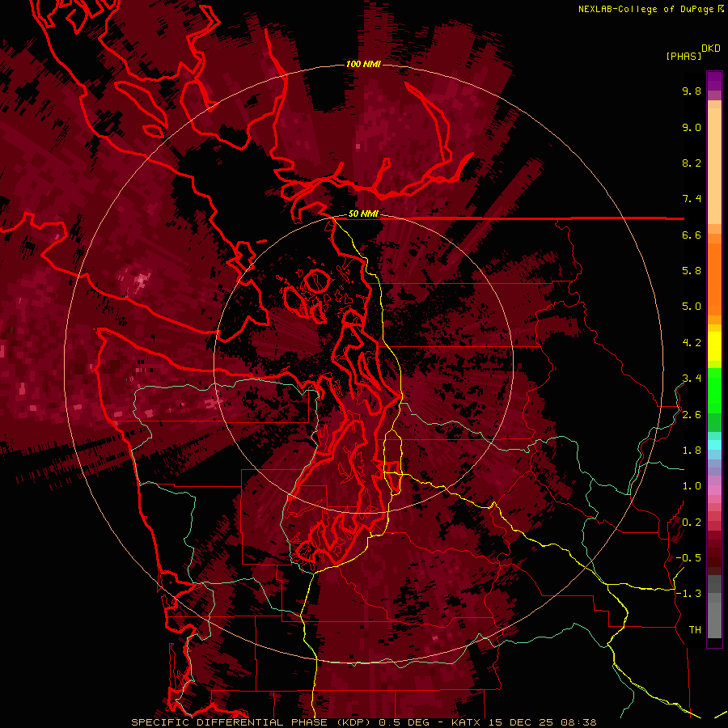Click the 50 NMI range ring label
Viewport: 728px width, 728px height.
[363, 214]
